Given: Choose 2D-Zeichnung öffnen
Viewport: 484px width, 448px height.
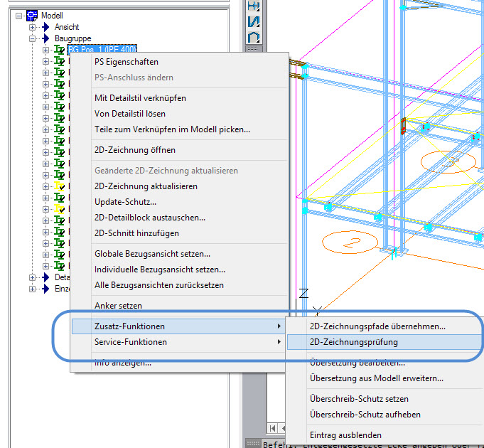Looking at the screenshot, I should click(x=179, y=150).
